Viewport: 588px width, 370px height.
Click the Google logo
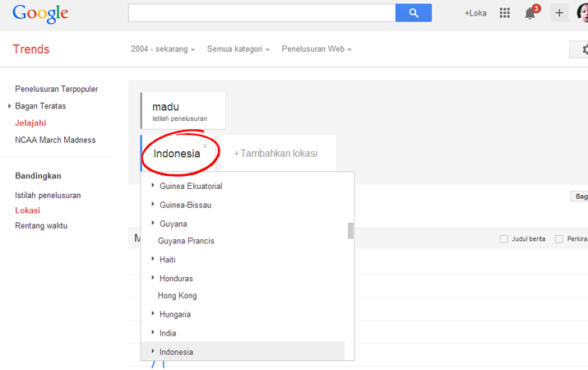40,14
